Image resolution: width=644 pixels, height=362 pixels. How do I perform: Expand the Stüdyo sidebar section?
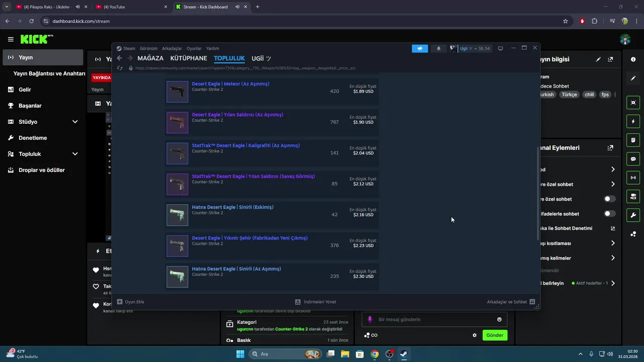pyautogui.click(x=75, y=122)
